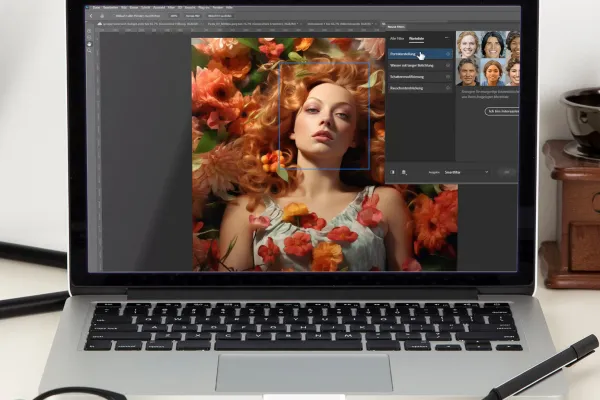Open the three-dots panel options menu
The height and width of the screenshot is (400, 600).
pyautogui.click(x=447, y=38)
